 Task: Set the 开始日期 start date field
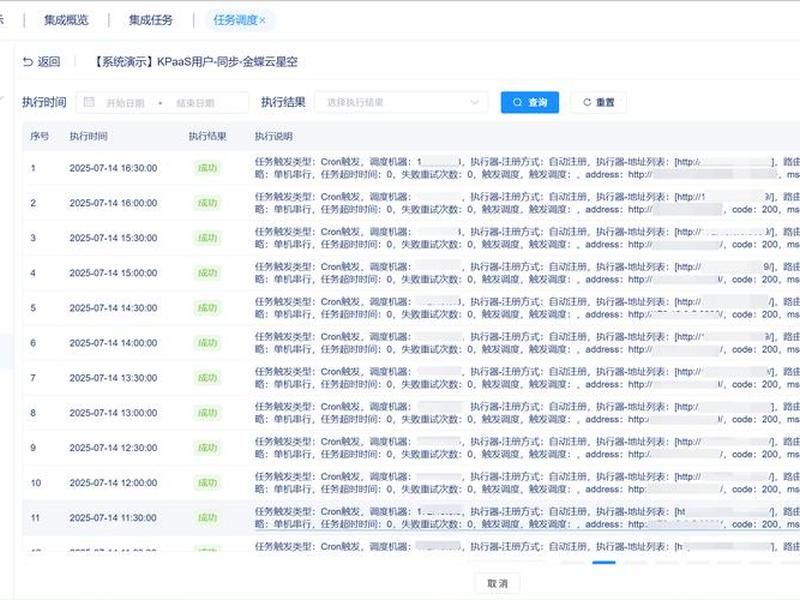coord(125,103)
